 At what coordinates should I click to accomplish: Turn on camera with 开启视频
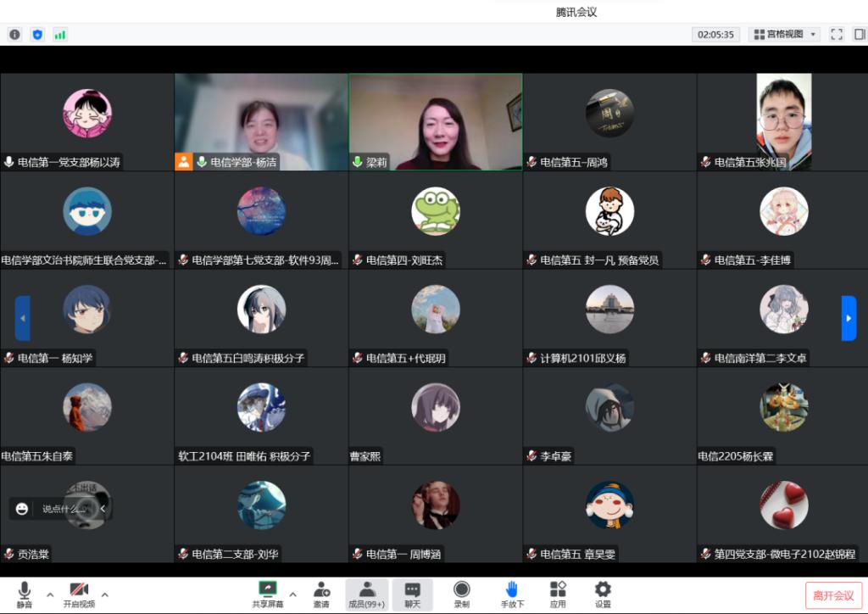[79, 594]
